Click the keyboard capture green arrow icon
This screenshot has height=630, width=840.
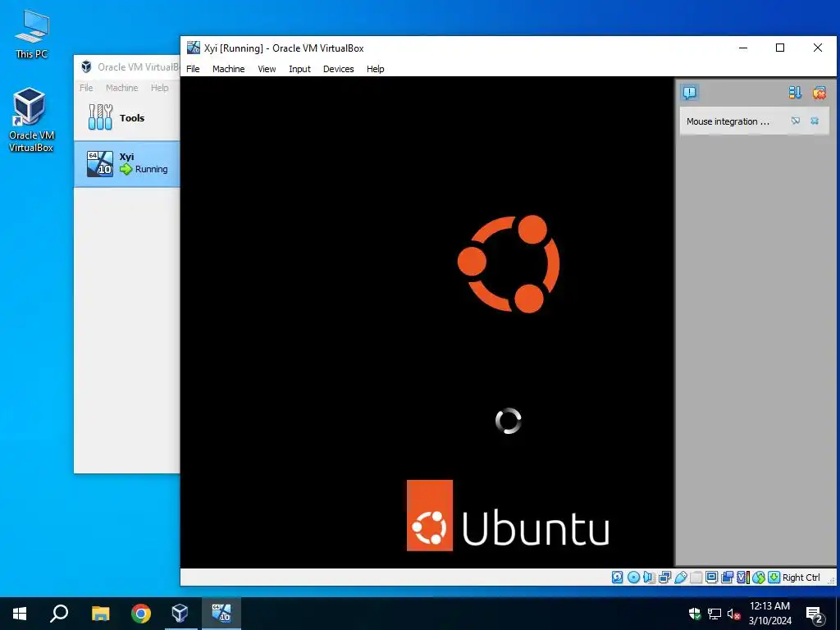[x=774, y=577]
